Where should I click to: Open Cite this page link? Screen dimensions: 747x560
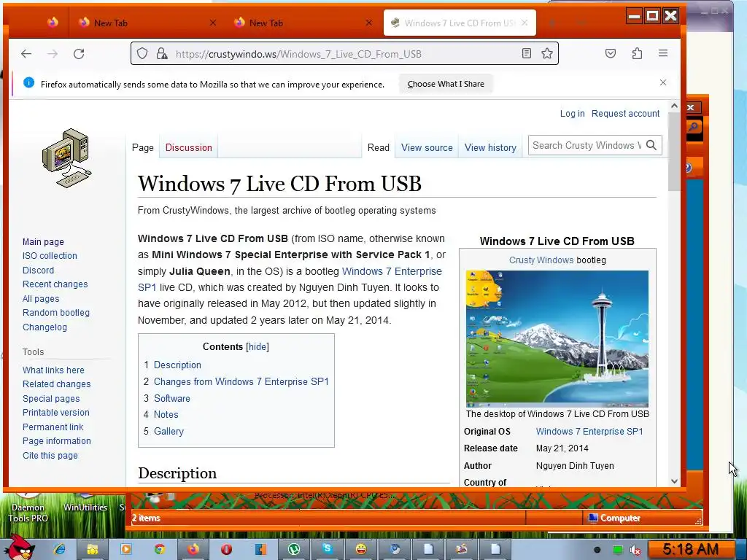coord(50,456)
